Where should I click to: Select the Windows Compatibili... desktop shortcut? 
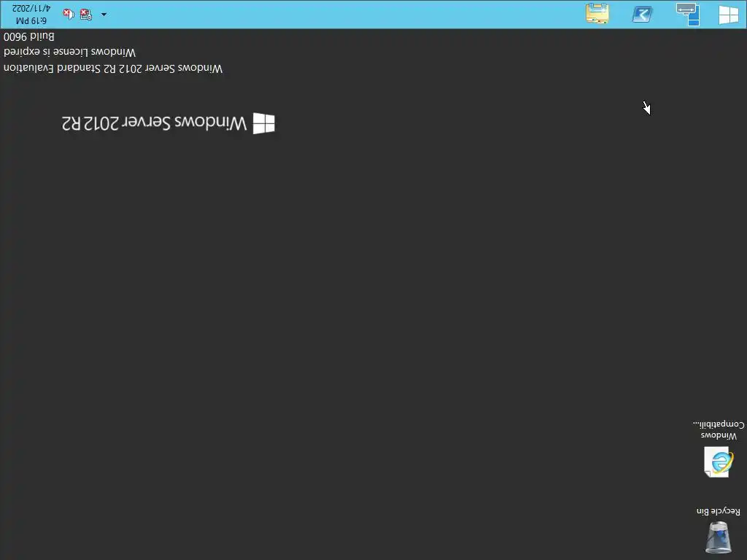[x=719, y=448]
